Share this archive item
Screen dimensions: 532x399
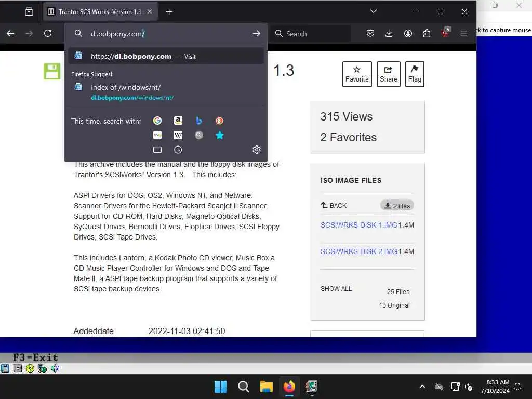pos(389,74)
